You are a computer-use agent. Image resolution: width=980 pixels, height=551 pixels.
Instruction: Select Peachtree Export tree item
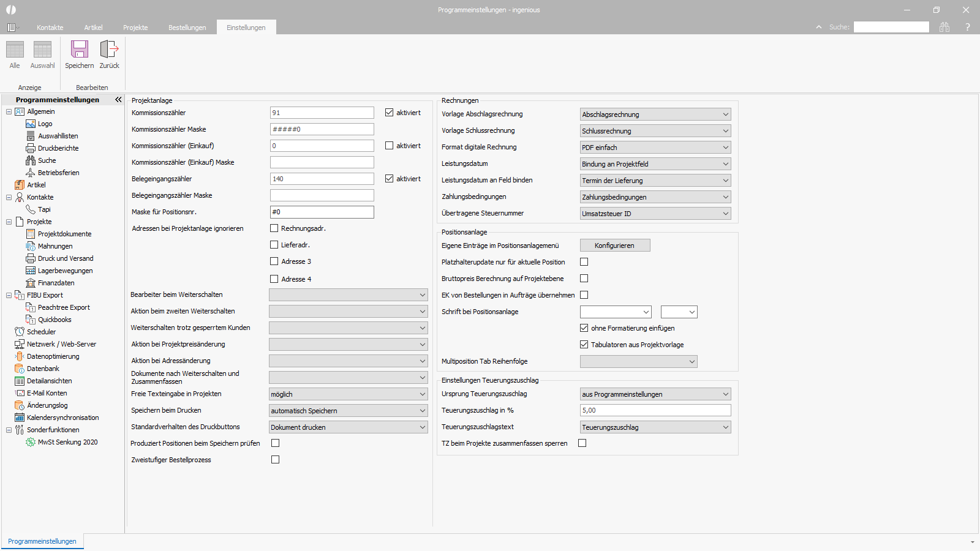point(64,307)
